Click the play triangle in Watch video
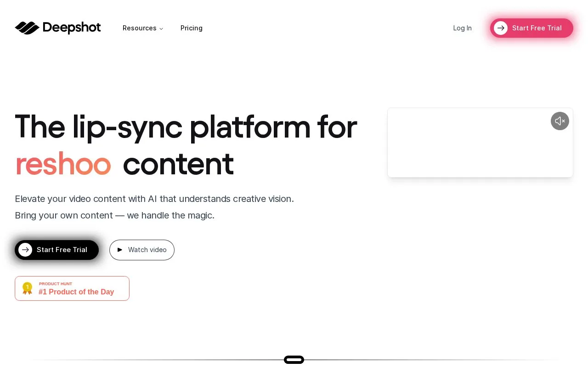 pyautogui.click(x=120, y=250)
